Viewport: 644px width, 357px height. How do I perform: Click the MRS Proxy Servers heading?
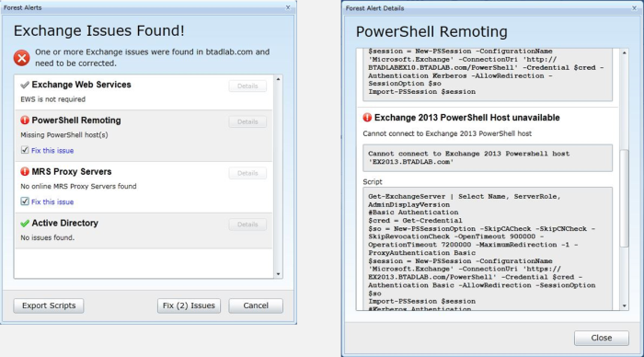click(x=72, y=172)
